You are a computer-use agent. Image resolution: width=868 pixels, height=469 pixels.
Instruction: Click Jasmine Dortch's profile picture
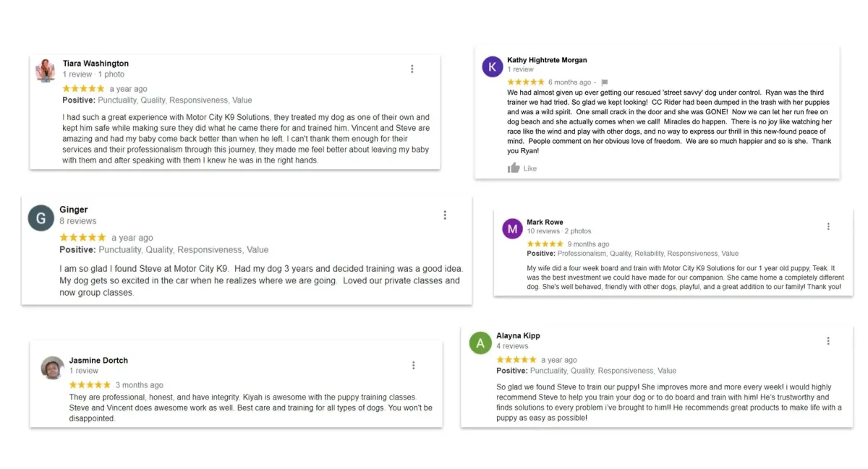pyautogui.click(x=53, y=368)
